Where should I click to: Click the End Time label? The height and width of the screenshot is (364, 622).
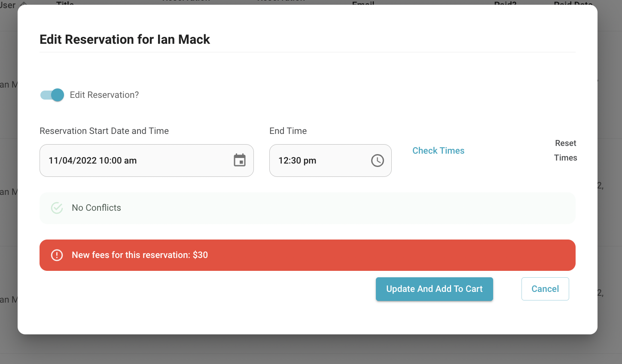(288, 131)
